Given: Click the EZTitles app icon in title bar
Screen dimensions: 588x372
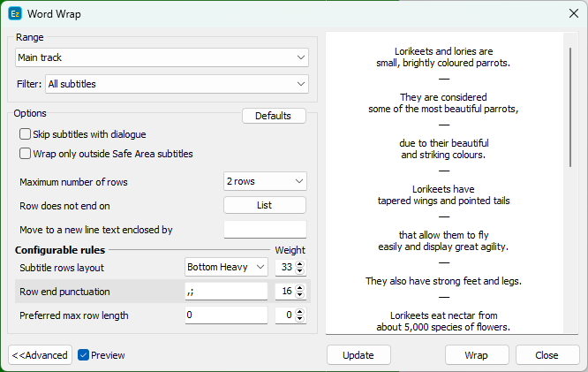Looking at the screenshot, I should pyautogui.click(x=15, y=12).
